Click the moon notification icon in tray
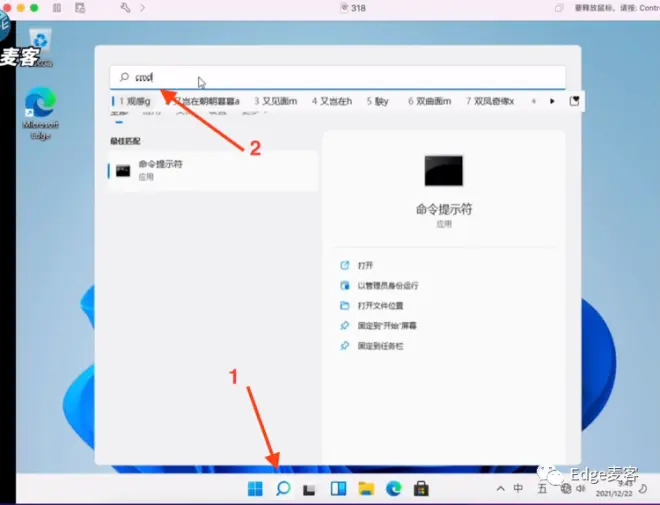 [643, 489]
